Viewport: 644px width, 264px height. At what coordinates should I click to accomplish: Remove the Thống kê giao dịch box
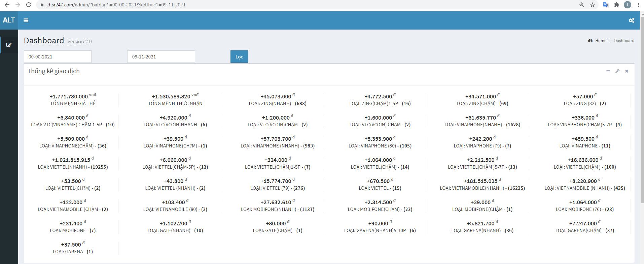point(627,71)
